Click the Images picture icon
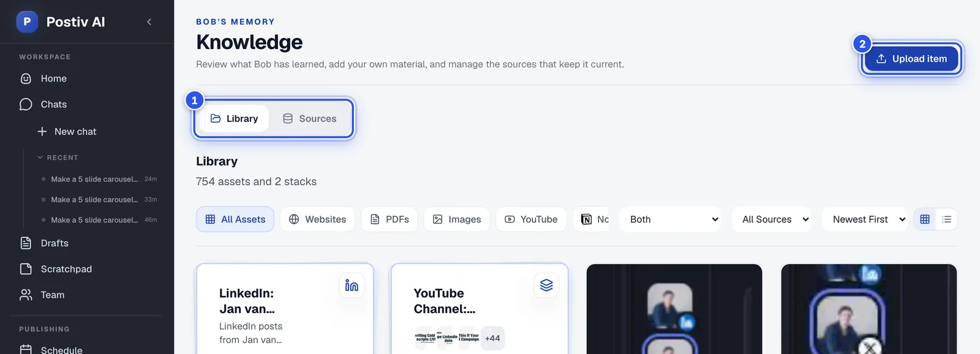Screen dimensions: 980x354 pos(438,219)
